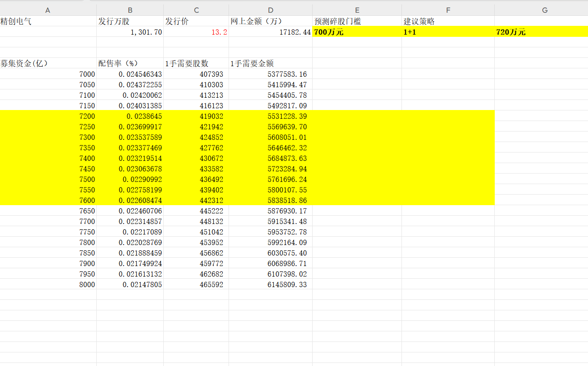Select the cell with 5992164.09
This screenshot has height=366, width=588.
pos(271,242)
